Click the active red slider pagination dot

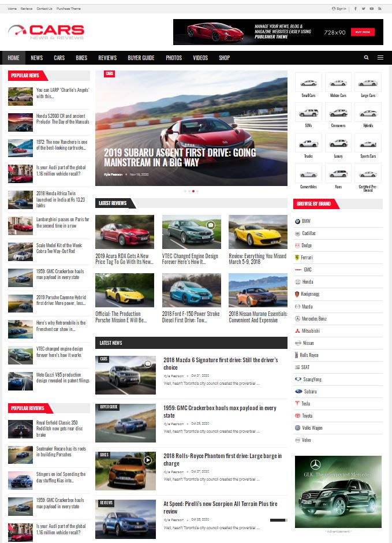pyautogui.click(x=193, y=191)
